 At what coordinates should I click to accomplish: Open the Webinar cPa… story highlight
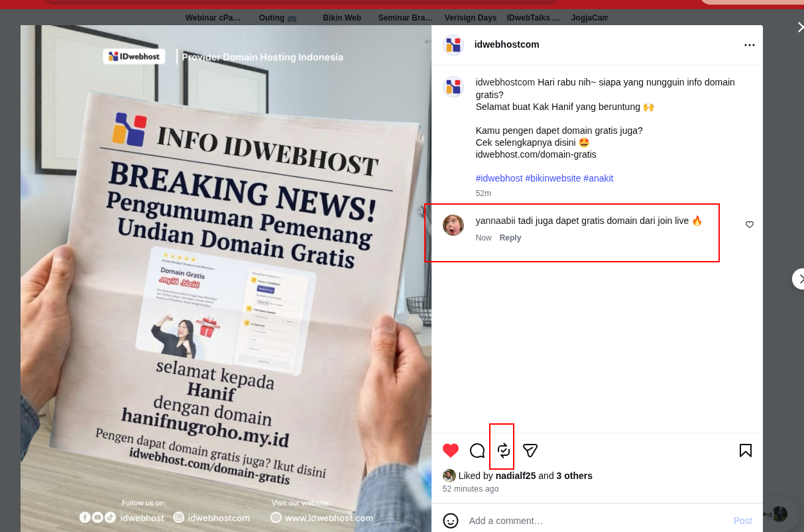pyautogui.click(x=213, y=18)
